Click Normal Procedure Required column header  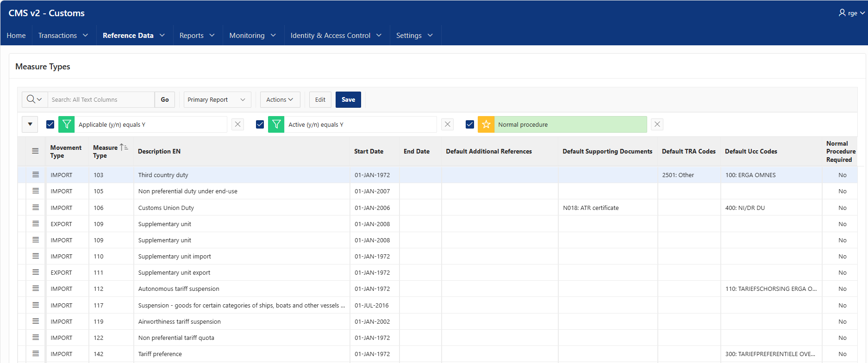click(841, 151)
